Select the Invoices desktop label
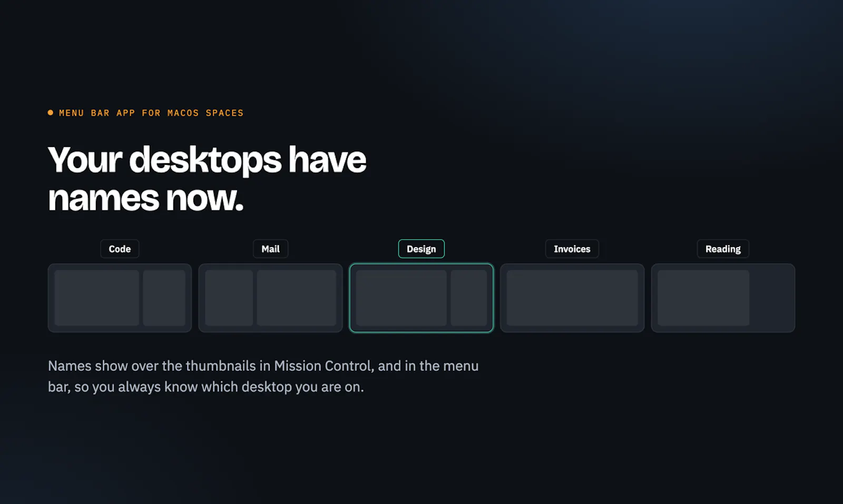 572,249
